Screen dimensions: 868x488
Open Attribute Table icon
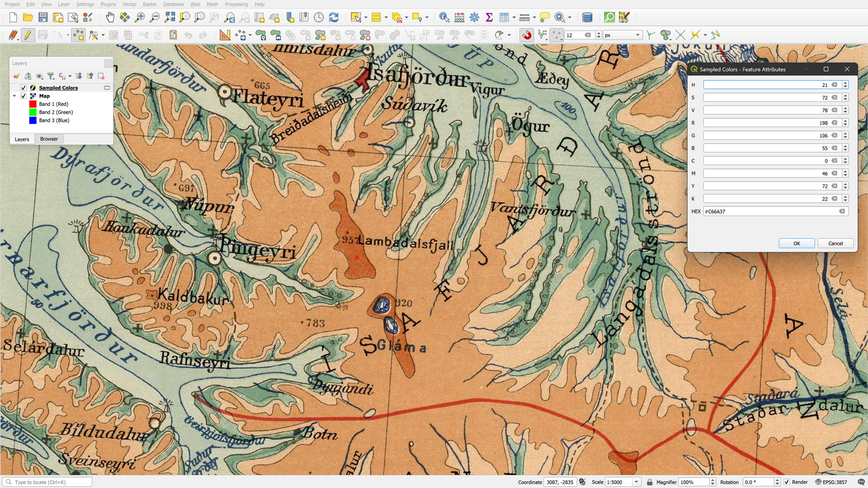504,17
